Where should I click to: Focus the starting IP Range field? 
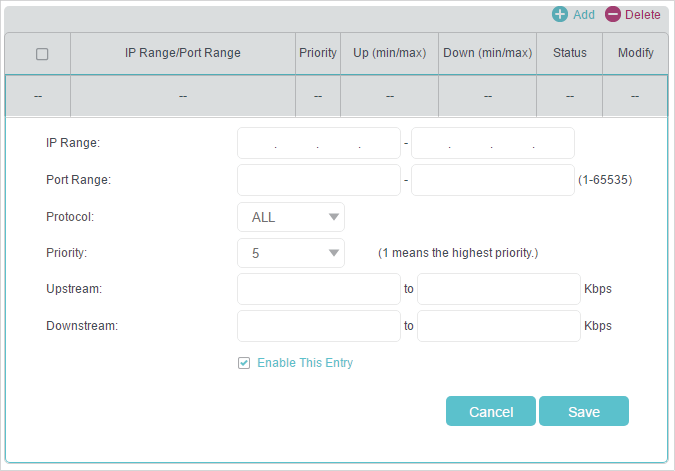coord(319,143)
